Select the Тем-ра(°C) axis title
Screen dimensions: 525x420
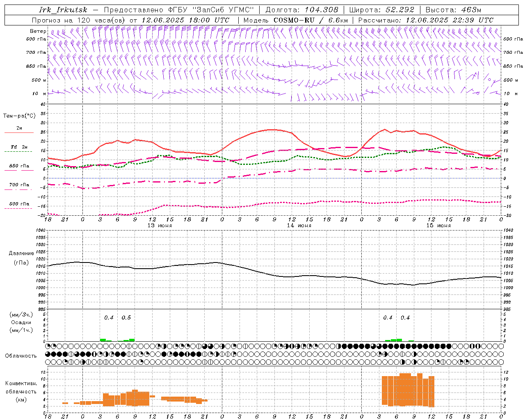point(19,116)
